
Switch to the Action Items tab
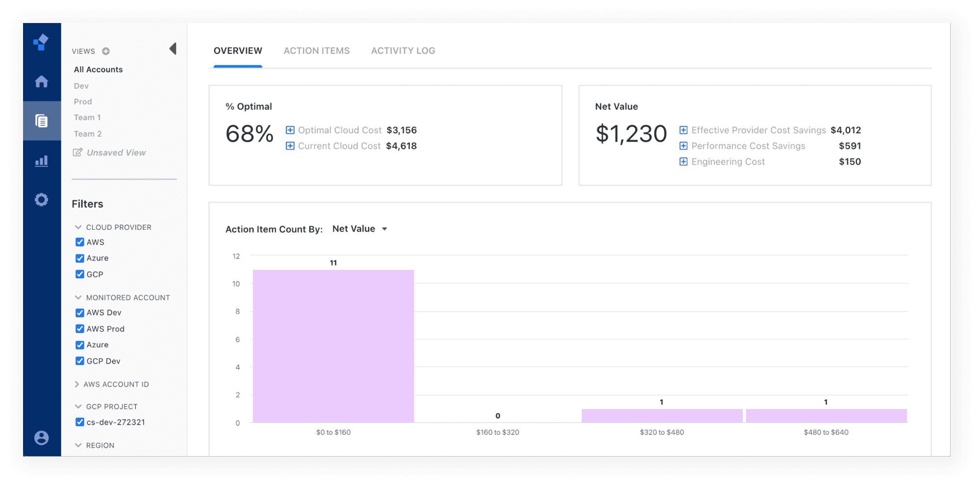[x=317, y=51]
